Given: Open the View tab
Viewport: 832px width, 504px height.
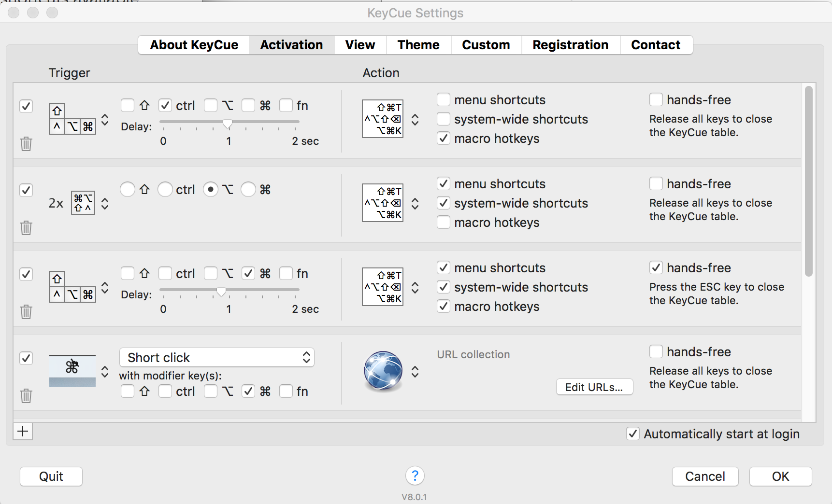Looking at the screenshot, I should [360, 45].
